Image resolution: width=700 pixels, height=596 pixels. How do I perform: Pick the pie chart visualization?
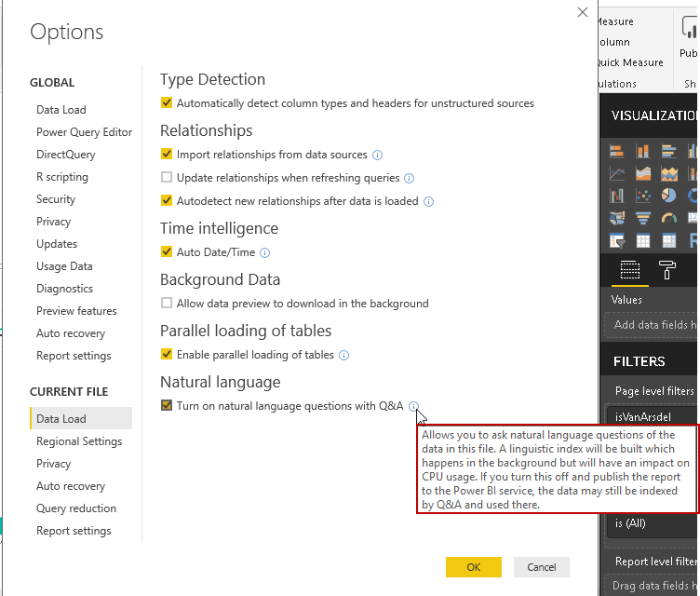668,196
